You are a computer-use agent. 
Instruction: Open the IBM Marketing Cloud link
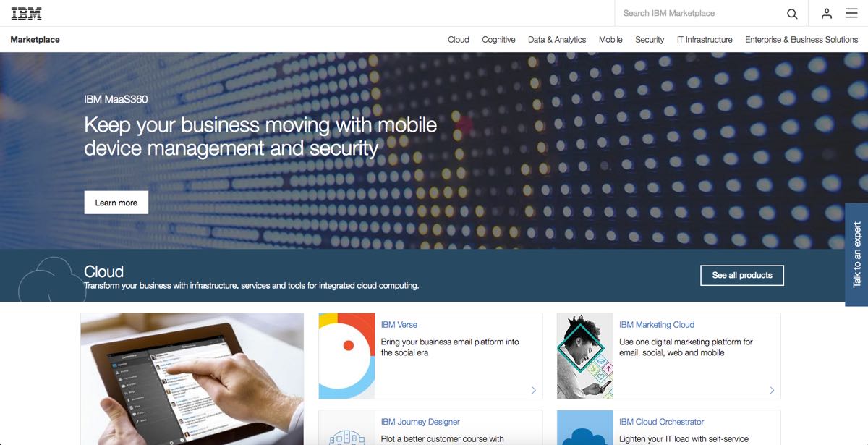[657, 325]
